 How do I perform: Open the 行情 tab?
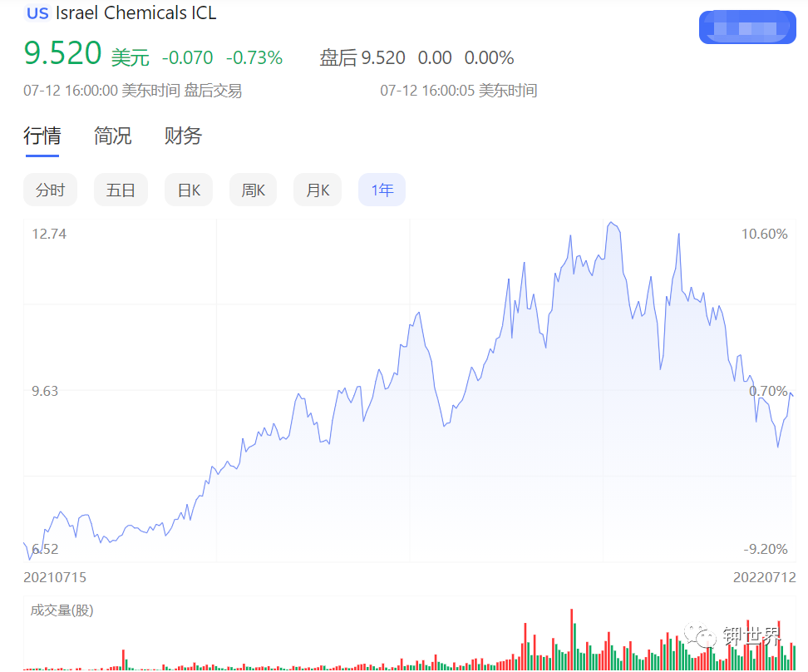42,136
